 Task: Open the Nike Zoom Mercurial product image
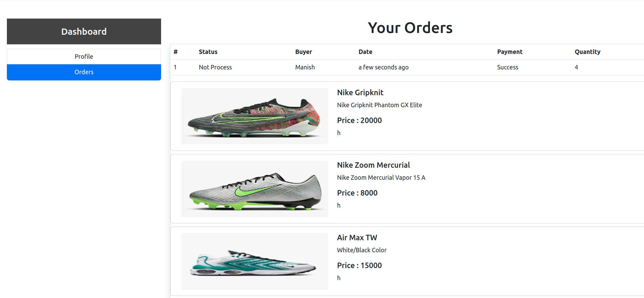click(x=254, y=189)
